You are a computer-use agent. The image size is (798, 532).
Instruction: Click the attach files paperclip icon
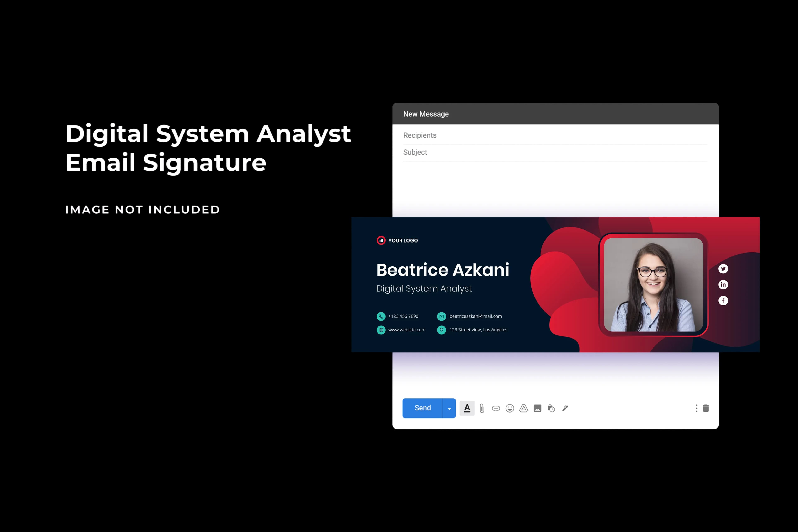pyautogui.click(x=482, y=409)
